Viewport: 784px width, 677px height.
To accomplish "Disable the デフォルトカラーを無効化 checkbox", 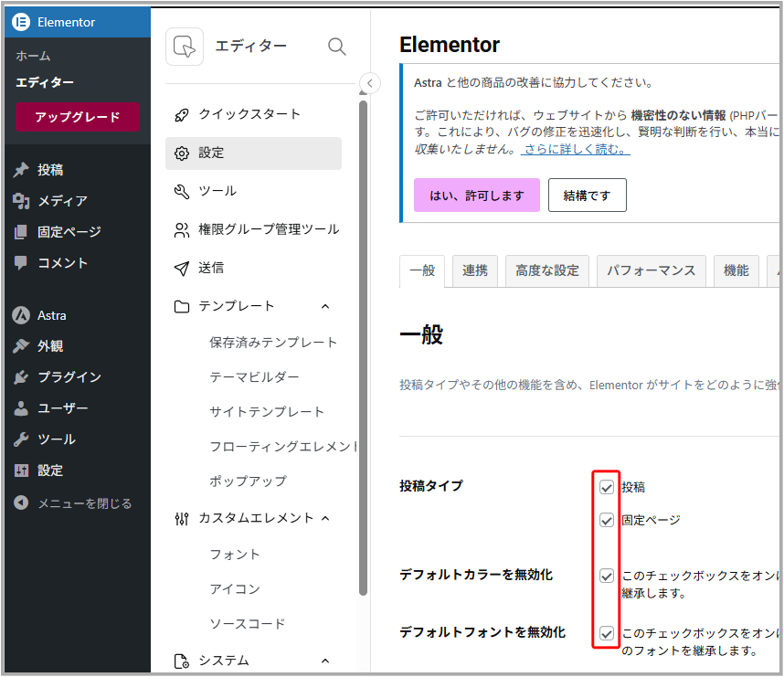I will pos(607,577).
